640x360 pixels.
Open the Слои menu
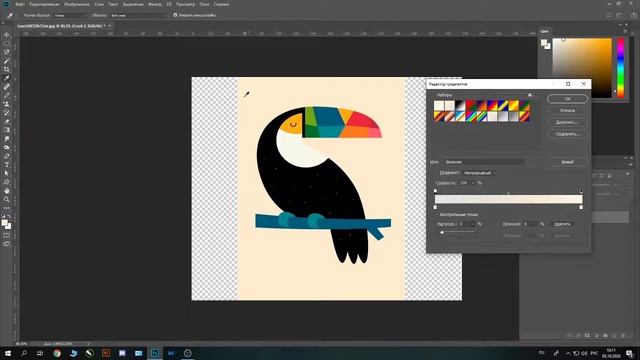point(99,4)
